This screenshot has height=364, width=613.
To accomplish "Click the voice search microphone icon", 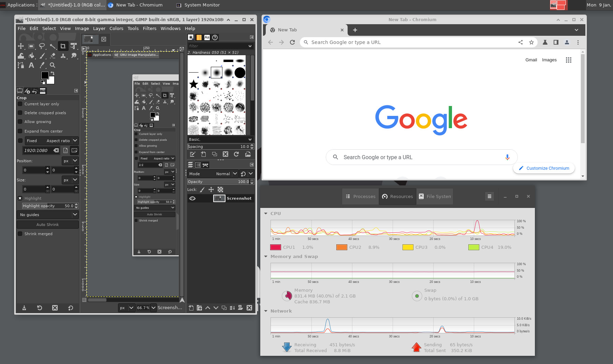I will click(x=507, y=157).
